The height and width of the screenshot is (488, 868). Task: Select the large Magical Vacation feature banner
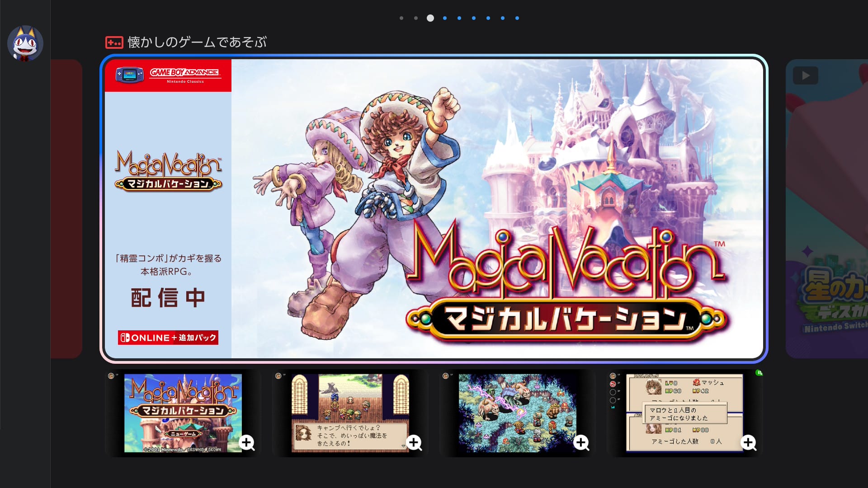(434, 209)
